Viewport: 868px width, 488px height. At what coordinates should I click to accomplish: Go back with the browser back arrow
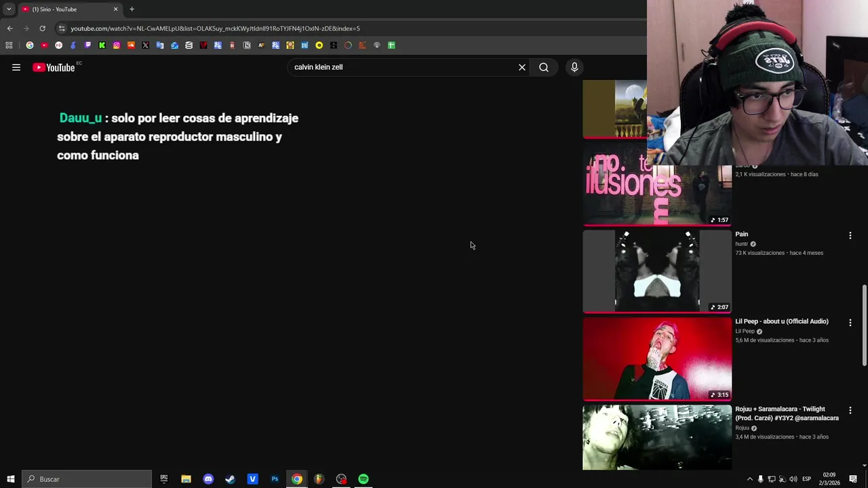(x=9, y=28)
